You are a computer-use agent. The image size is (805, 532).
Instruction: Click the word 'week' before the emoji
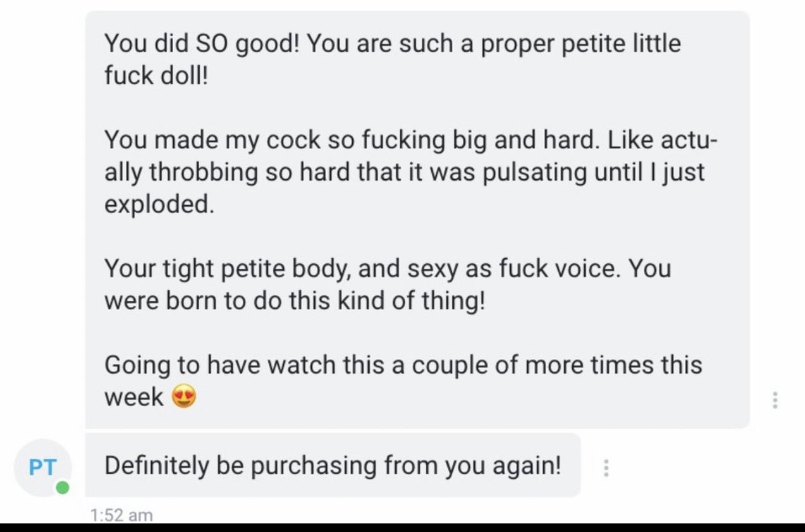(x=134, y=397)
